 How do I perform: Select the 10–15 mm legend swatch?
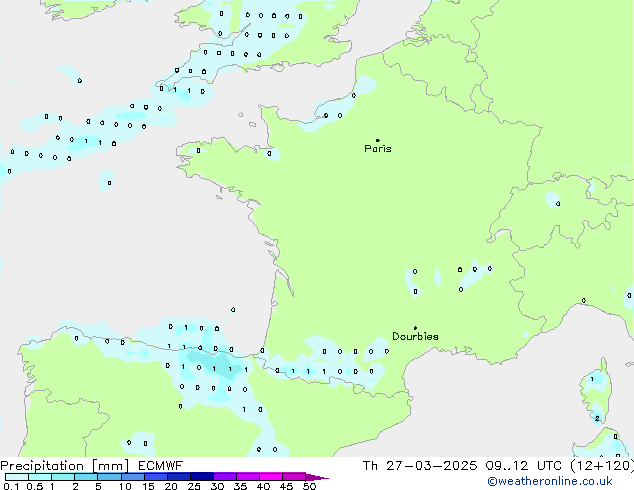coord(133,477)
